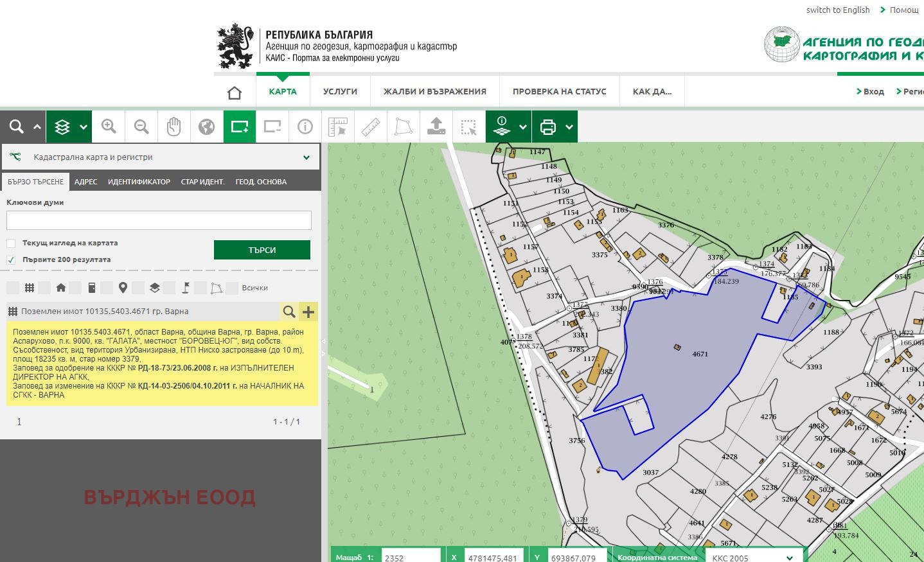Viewport: 924px width, 562px height.
Task: Click the globe full-extent icon
Action: [x=207, y=127]
